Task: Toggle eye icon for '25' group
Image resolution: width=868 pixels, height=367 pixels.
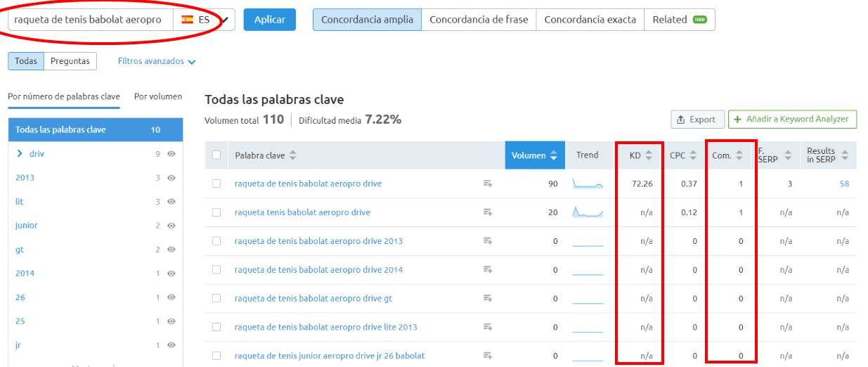Action: [x=171, y=321]
